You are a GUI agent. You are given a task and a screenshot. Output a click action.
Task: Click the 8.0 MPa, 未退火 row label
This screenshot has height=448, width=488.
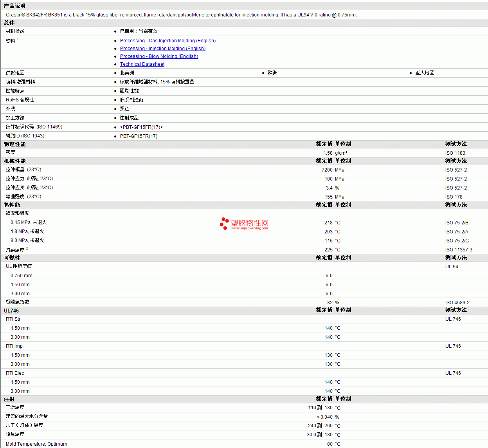[x=27, y=240]
